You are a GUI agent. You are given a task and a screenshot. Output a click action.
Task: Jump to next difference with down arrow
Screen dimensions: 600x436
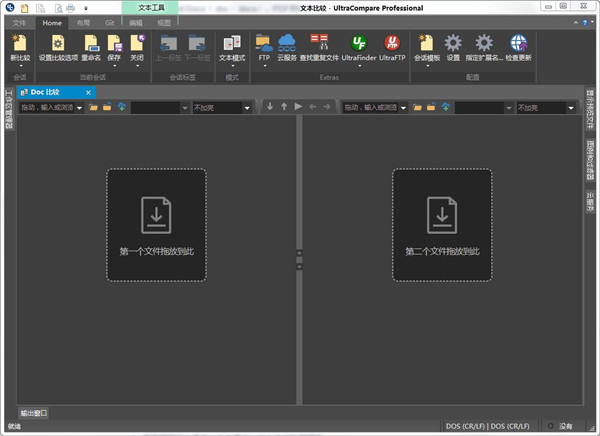point(270,106)
